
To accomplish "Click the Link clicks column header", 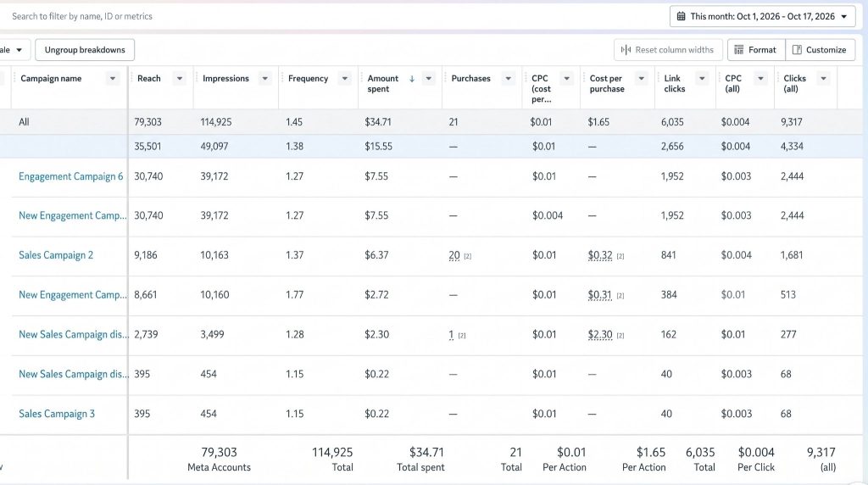I will point(674,84).
